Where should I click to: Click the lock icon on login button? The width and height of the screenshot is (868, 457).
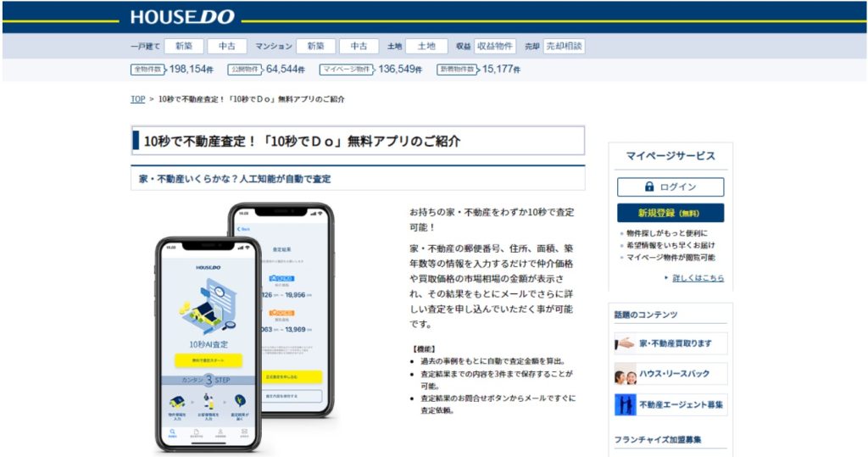(x=649, y=187)
